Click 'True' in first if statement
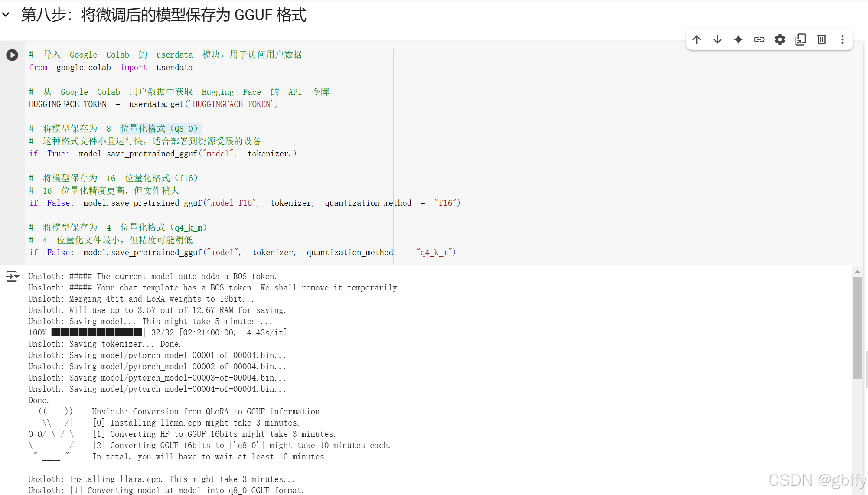 (56, 154)
